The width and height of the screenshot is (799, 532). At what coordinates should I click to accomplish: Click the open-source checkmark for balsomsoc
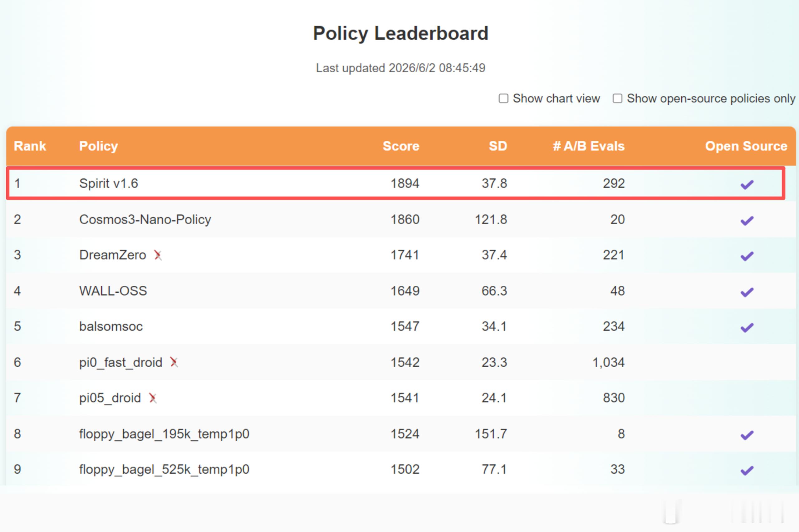747,327
